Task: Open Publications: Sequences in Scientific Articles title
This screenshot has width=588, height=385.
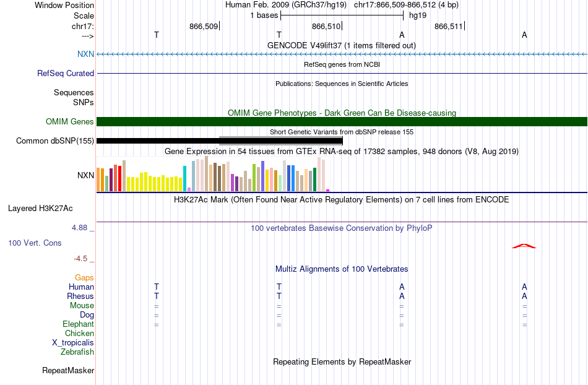Action: pos(342,84)
